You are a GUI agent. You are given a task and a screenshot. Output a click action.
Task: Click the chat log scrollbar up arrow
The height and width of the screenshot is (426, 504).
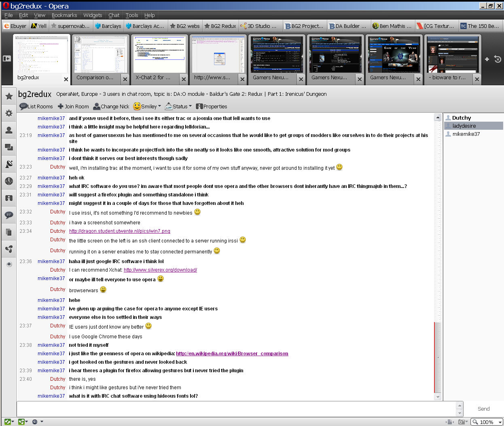pyautogui.click(x=437, y=118)
